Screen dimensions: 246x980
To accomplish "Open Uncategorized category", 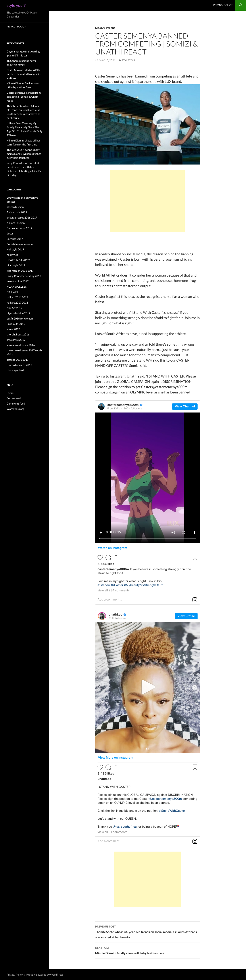I will (x=15, y=370).
